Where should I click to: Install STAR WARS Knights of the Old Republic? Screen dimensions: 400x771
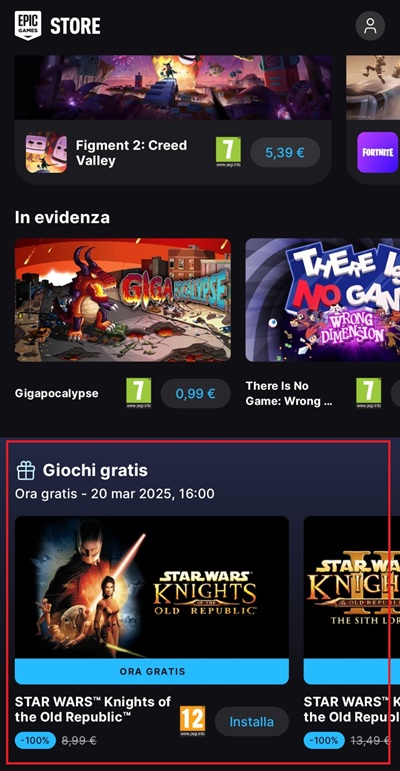[x=251, y=722]
